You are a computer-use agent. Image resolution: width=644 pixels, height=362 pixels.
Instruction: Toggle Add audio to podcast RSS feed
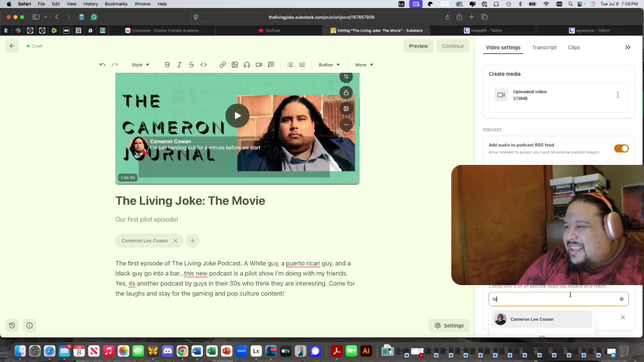tap(621, 148)
